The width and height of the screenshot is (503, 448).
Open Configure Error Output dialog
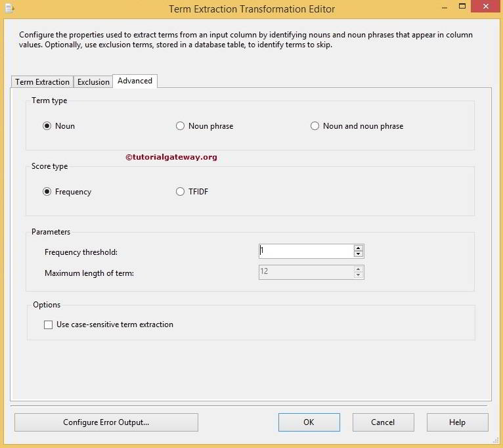coord(106,422)
